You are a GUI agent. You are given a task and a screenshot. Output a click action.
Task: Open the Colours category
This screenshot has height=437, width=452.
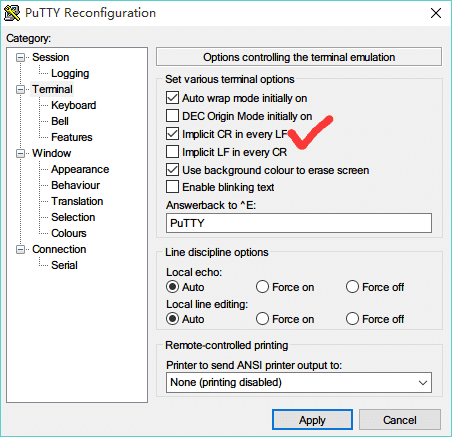[x=69, y=233]
